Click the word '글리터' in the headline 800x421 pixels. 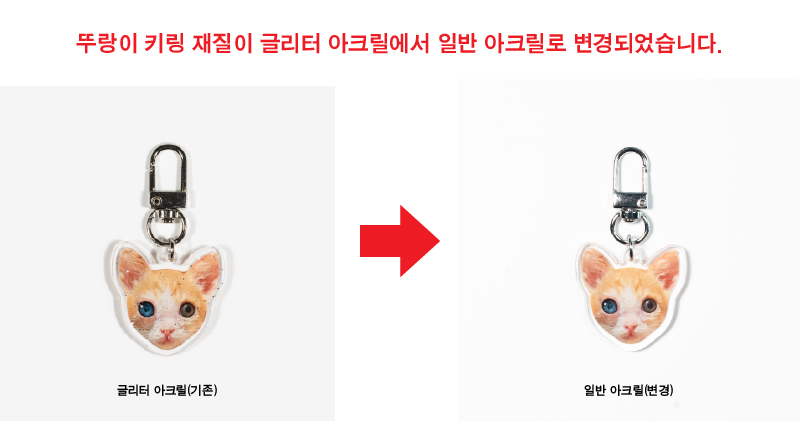point(290,43)
